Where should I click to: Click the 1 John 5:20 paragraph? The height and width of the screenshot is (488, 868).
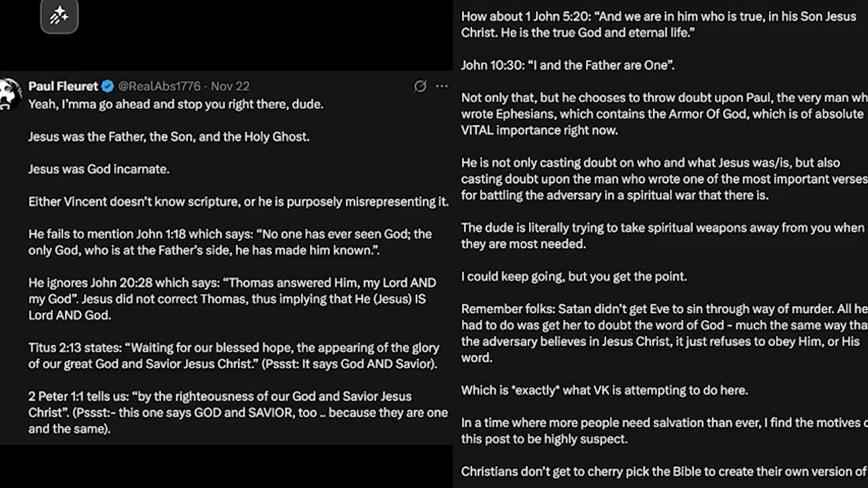658,24
